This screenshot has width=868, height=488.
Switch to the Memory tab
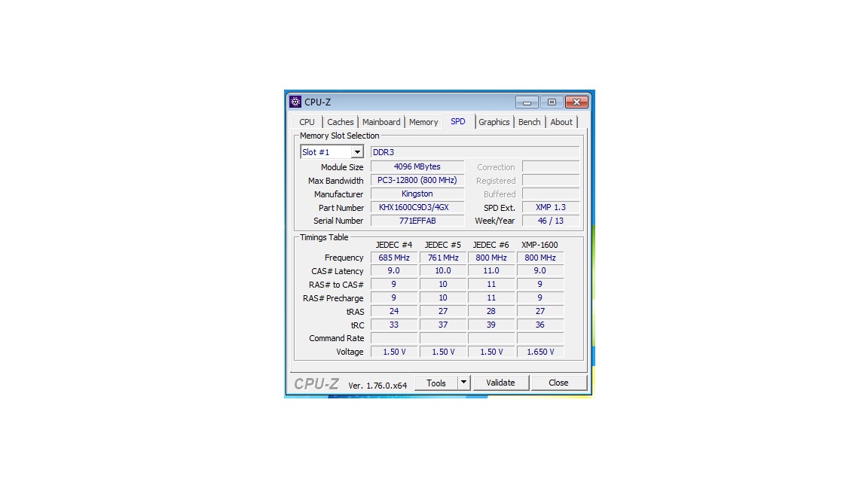click(423, 122)
